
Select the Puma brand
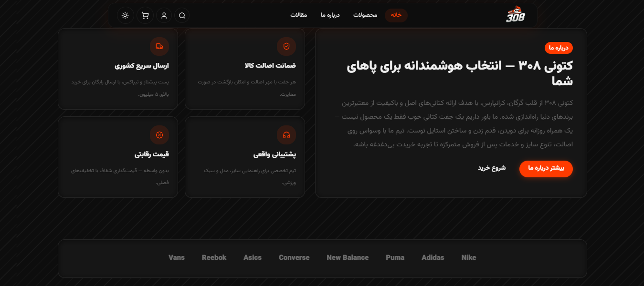click(395, 257)
